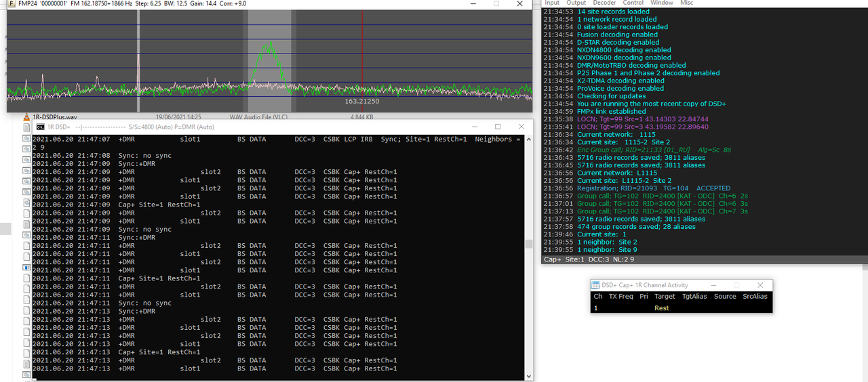This screenshot has height=382, width=868.
Task: Minimize the DSD+ Cap+ Channel Activity window
Action: (715, 285)
